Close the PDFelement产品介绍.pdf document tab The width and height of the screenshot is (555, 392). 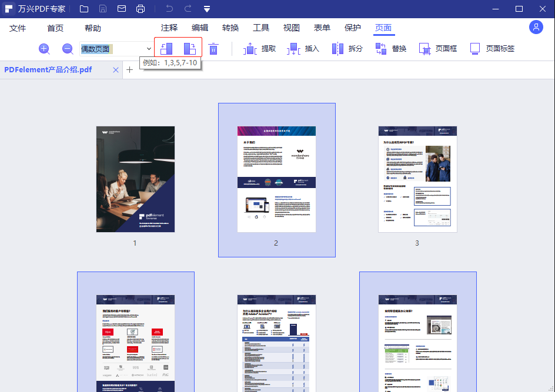point(116,69)
